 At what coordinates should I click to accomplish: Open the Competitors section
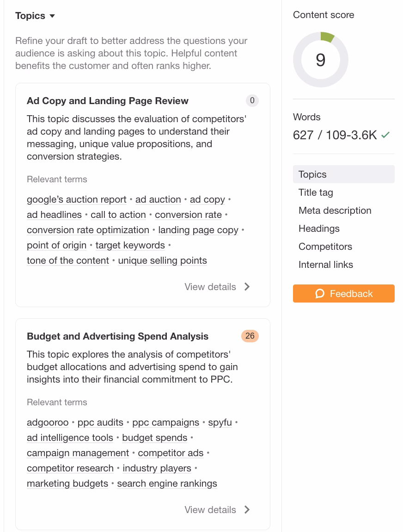click(325, 247)
